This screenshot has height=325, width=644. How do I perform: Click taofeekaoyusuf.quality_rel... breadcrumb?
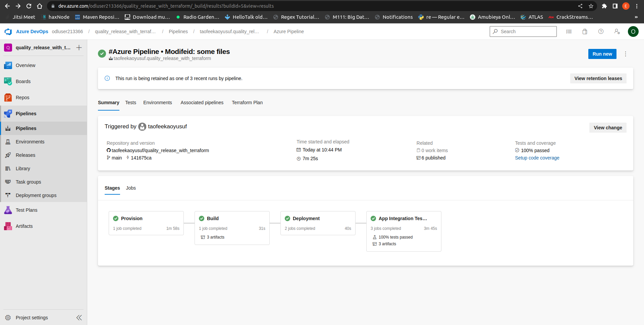229,31
